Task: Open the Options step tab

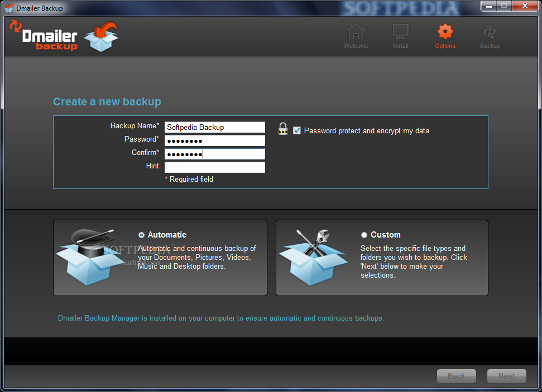Action: coord(445,36)
